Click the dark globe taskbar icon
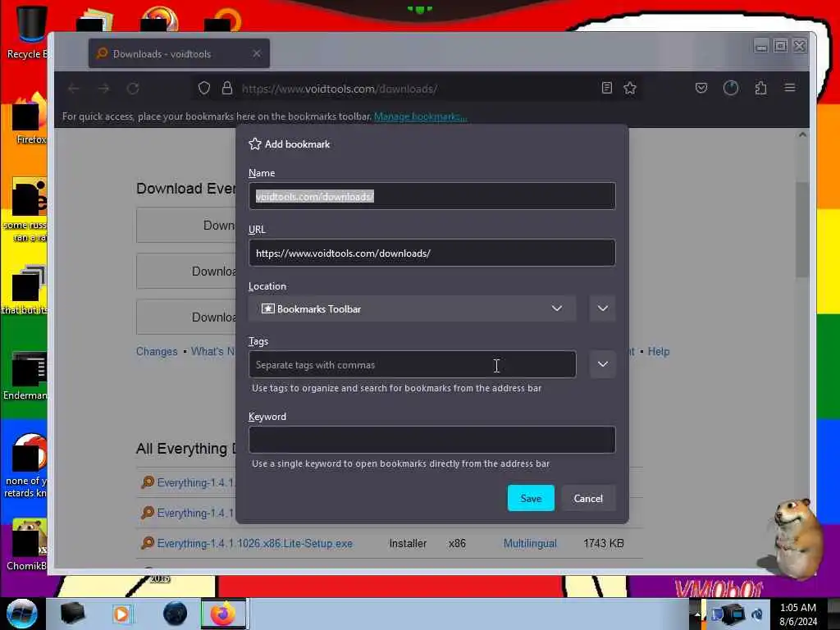 (x=176, y=614)
